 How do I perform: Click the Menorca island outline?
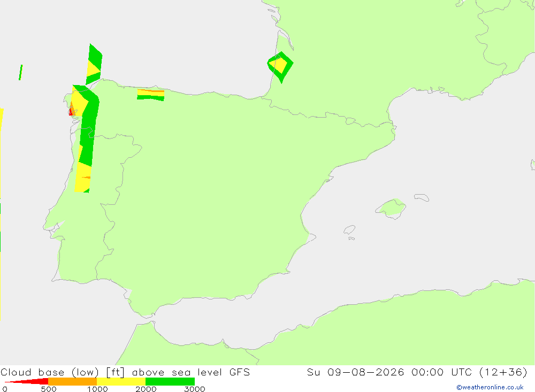click(x=422, y=197)
